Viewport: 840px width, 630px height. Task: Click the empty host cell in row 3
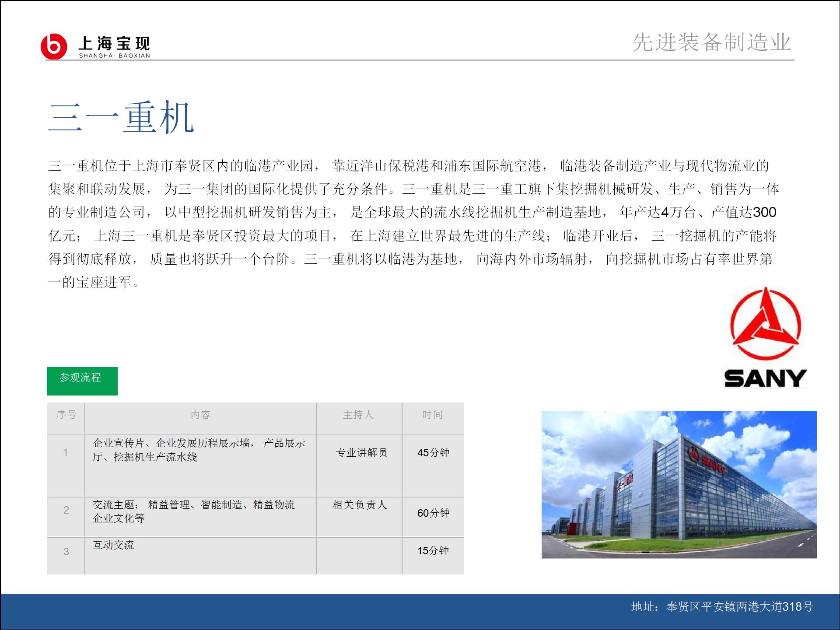pos(359,556)
